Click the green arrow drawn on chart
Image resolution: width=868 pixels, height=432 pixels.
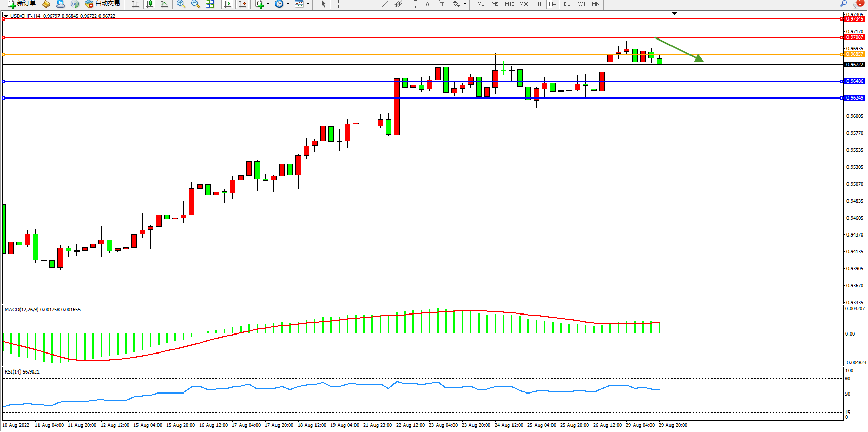678,49
